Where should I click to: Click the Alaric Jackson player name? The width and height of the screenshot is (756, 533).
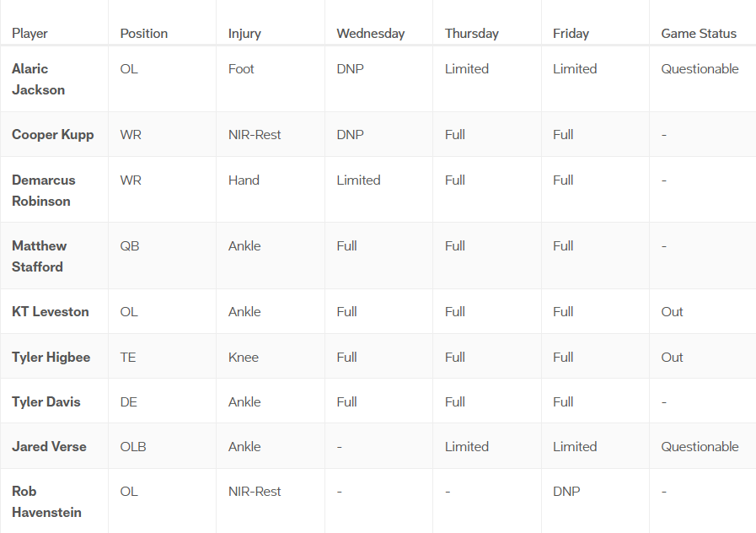pyautogui.click(x=38, y=79)
